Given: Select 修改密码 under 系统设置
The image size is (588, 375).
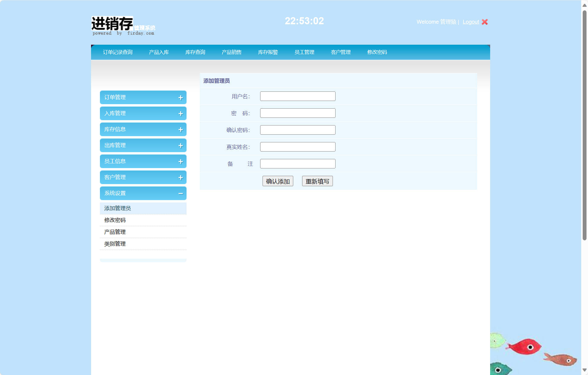Looking at the screenshot, I should 115,220.
